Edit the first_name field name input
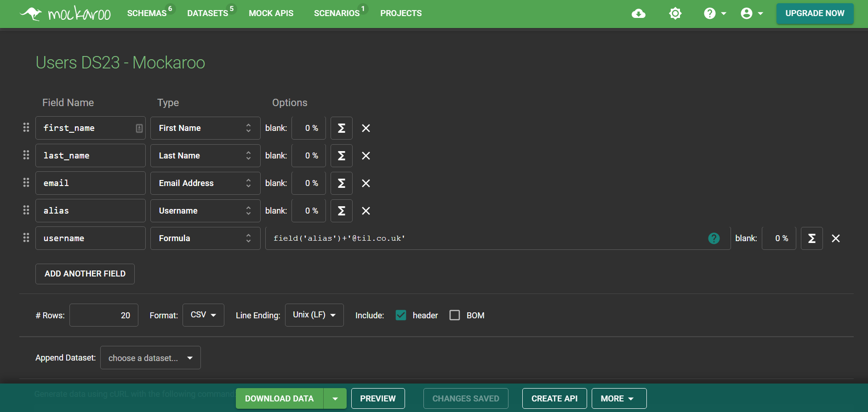The height and width of the screenshot is (412, 868). [91, 128]
